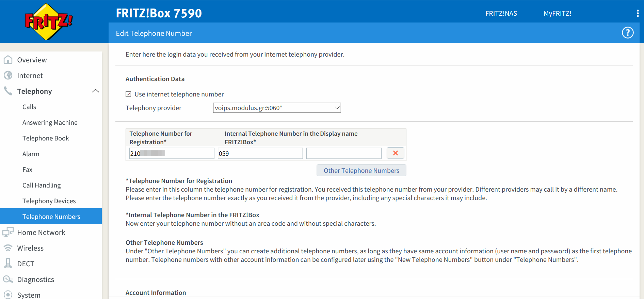This screenshot has height=299, width=644.
Task: Open the FRITZ!NAS link
Action: pos(501,13)
